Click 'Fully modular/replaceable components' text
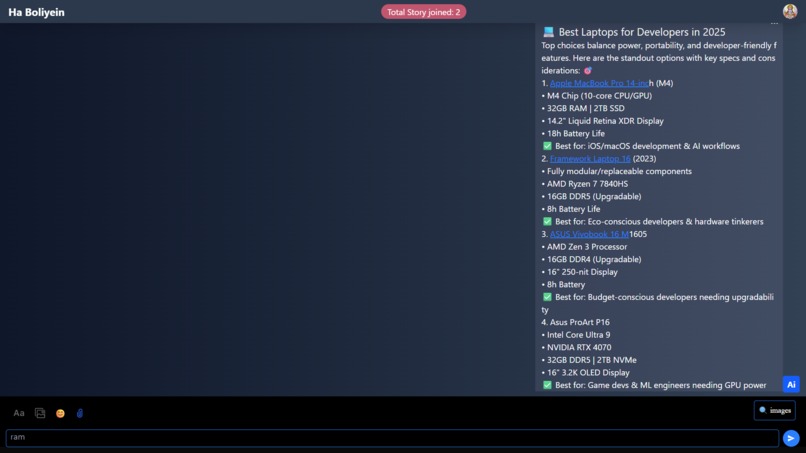 tap(616, 171)
